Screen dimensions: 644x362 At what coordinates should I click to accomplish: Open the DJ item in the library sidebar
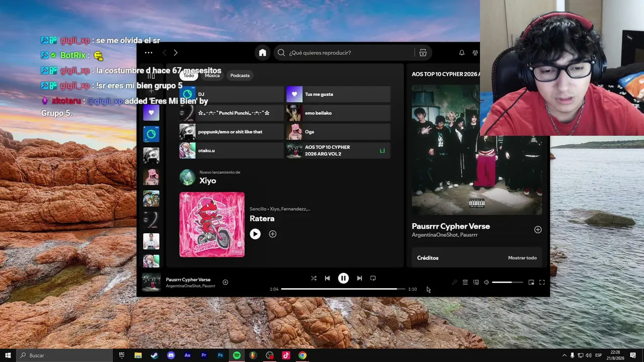tap(151, 134)
